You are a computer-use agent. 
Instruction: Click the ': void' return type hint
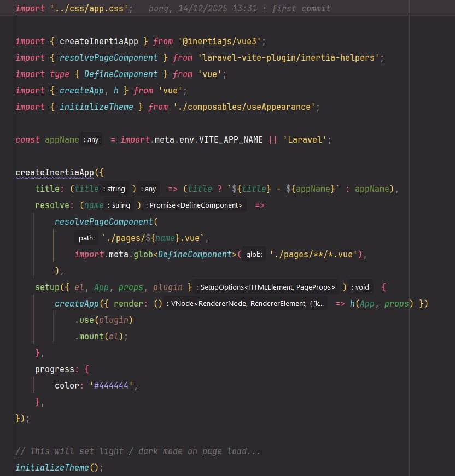360,287
